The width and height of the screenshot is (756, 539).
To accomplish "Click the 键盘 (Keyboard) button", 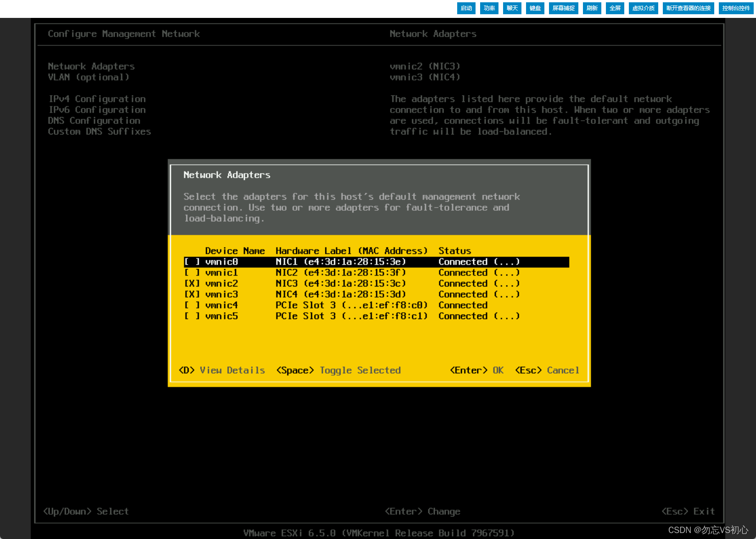I will (535, 8).
